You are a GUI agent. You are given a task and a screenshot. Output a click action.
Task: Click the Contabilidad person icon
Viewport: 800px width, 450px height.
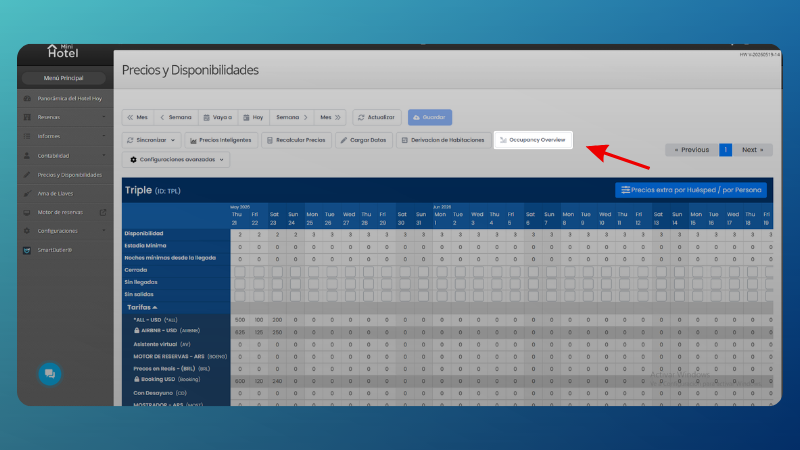pyautogui.click(x=27, y=156)
